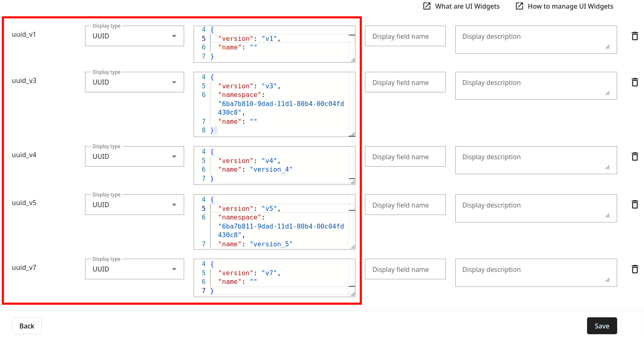Delete the uuid_v5 row with trash icon
Image resolution: width=644 pixels, height=340 pixels.
point(635,205)
